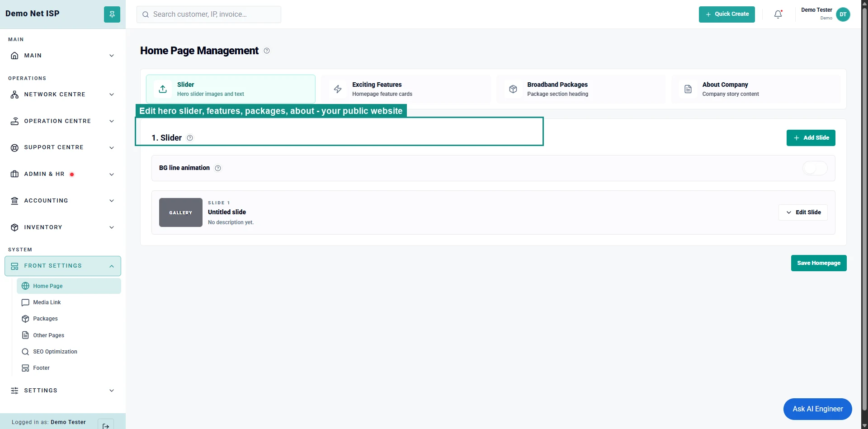The width and height of the screenshot is (868, 429).
Task: Expand Edit Slide for Untitled slide
Action: 803,212
